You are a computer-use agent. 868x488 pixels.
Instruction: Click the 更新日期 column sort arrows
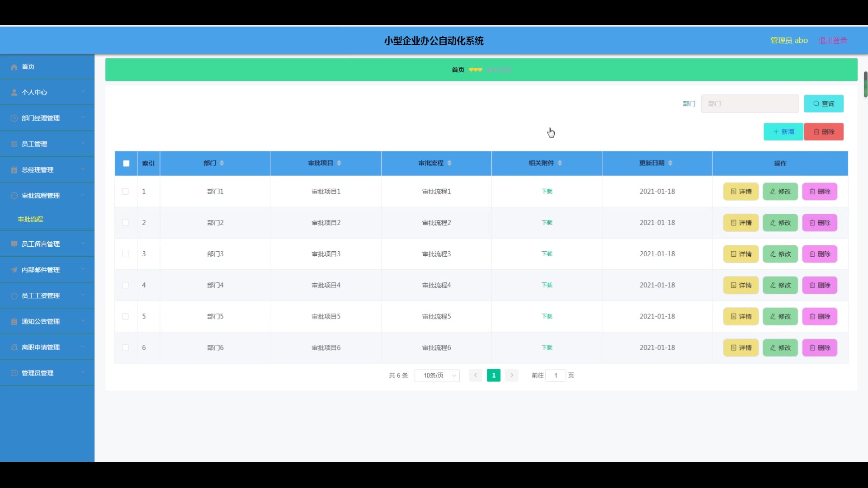[670, 163]
